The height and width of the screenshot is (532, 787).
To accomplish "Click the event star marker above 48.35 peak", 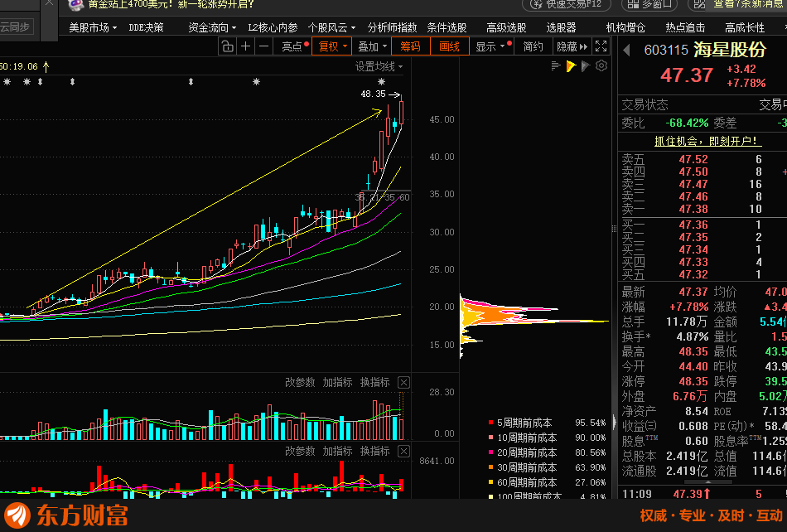I will (x=381, y=82).
